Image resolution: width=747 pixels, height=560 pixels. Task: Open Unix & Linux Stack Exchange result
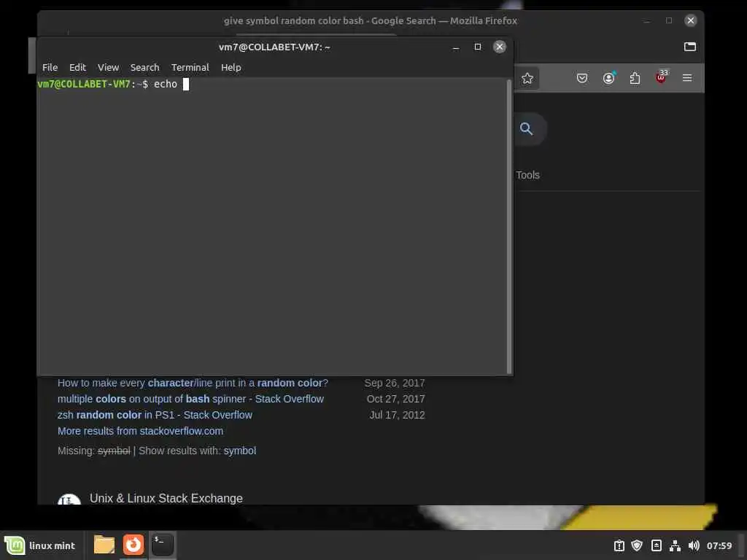[x=166, y=498]
